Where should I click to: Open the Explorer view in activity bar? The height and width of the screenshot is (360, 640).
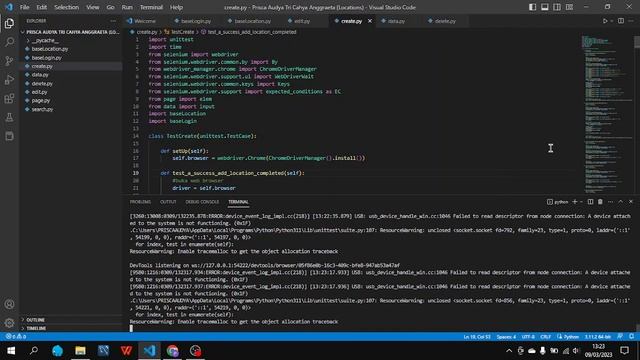[9, 24]
